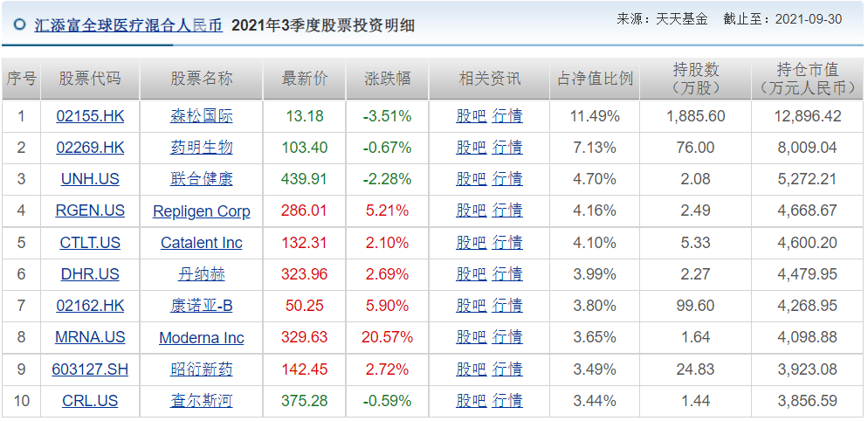This screenshot has height=421, width=868.
Task: Click the circle icon before fund title
Action: click(x=19, y=26)
